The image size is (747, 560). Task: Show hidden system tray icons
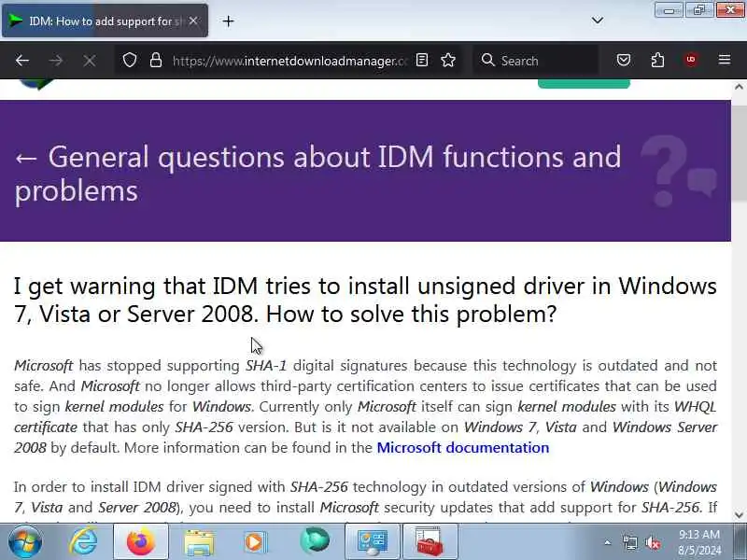(608, 542)
